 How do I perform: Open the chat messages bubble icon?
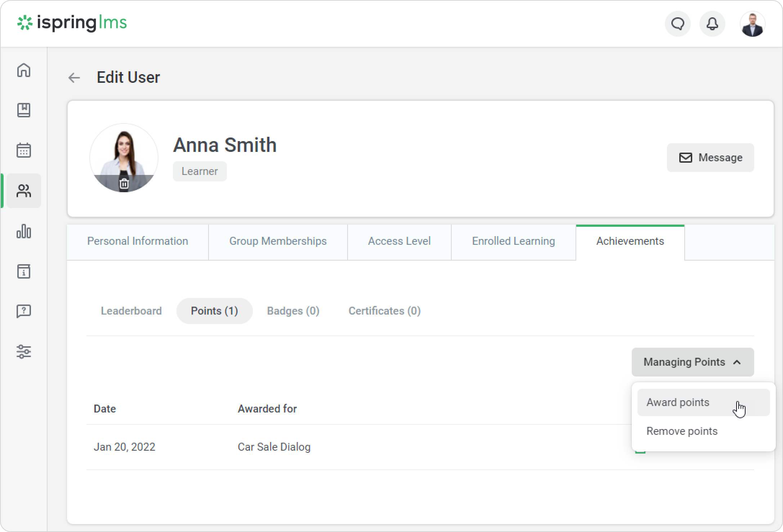tap(677, 24)
